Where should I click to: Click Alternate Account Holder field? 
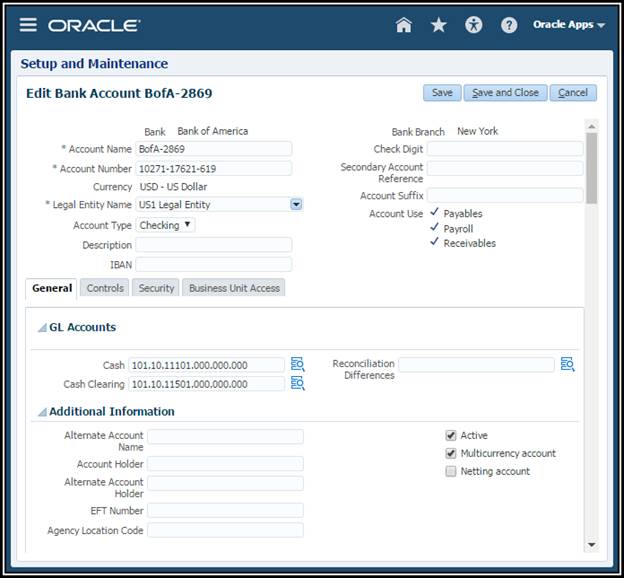[x=225, y=483]
